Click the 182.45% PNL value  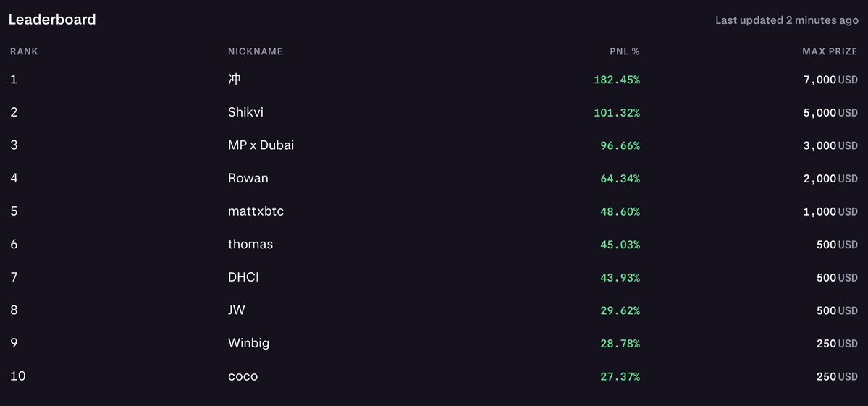617,80
